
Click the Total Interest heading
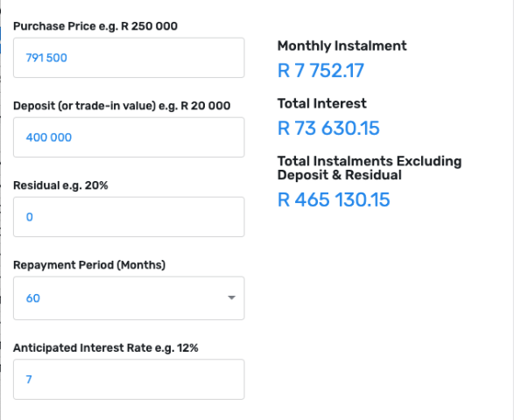pos(322,103)
